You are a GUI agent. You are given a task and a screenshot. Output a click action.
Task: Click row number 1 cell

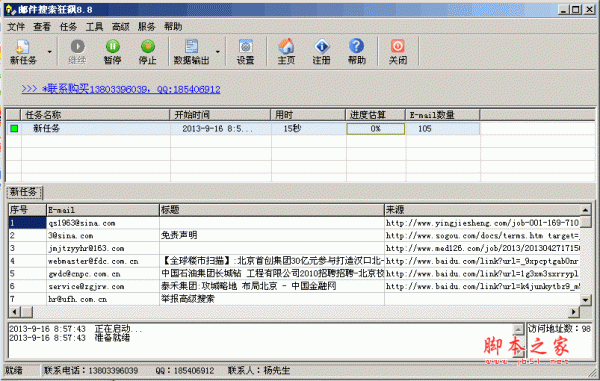coord(28,223)
